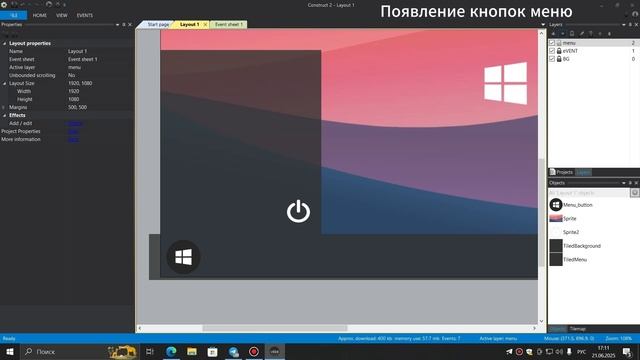Click the rename layer pencil icon
Viewport: 640px width, 360px height.
582,33
